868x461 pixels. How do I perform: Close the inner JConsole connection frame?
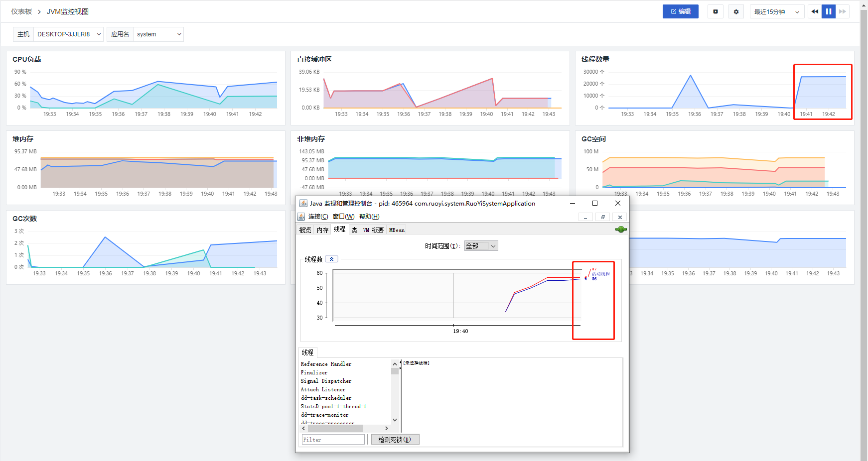[x=620, y=217]
